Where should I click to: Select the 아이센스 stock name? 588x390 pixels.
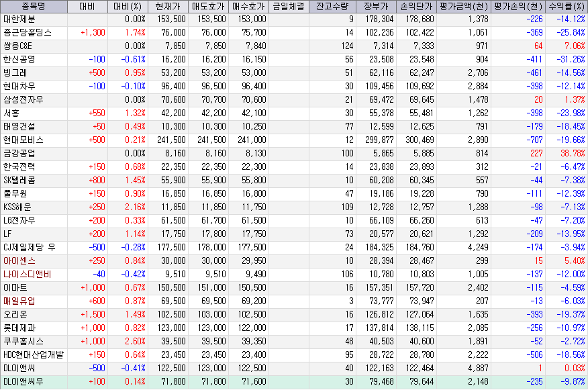(x=19, y=261)
